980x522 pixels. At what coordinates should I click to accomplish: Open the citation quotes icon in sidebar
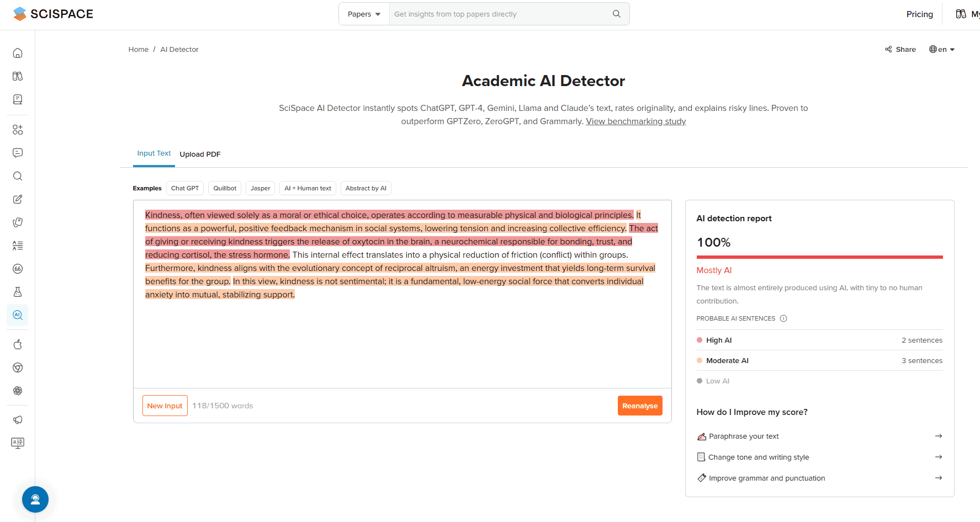pos(18,269)
